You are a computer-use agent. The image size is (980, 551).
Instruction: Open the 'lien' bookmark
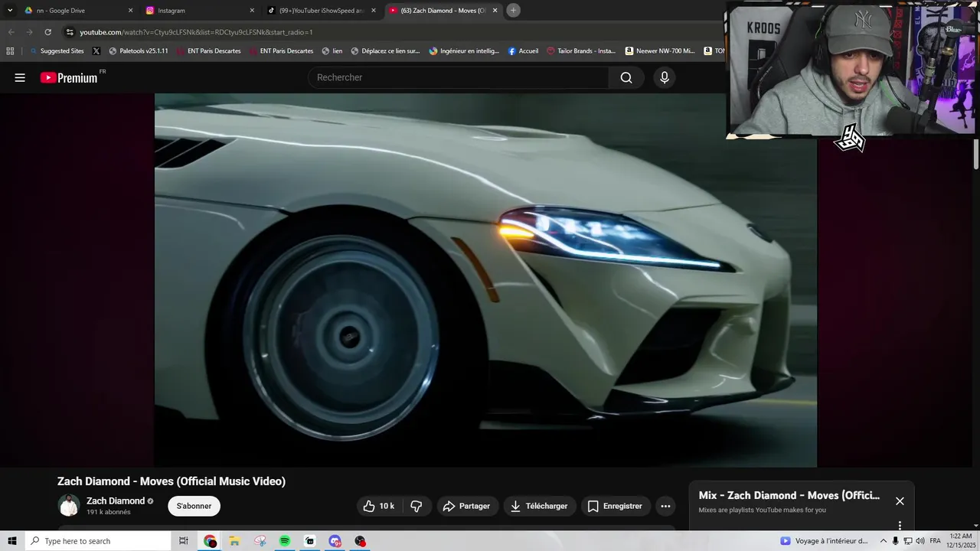pos(332,51)
